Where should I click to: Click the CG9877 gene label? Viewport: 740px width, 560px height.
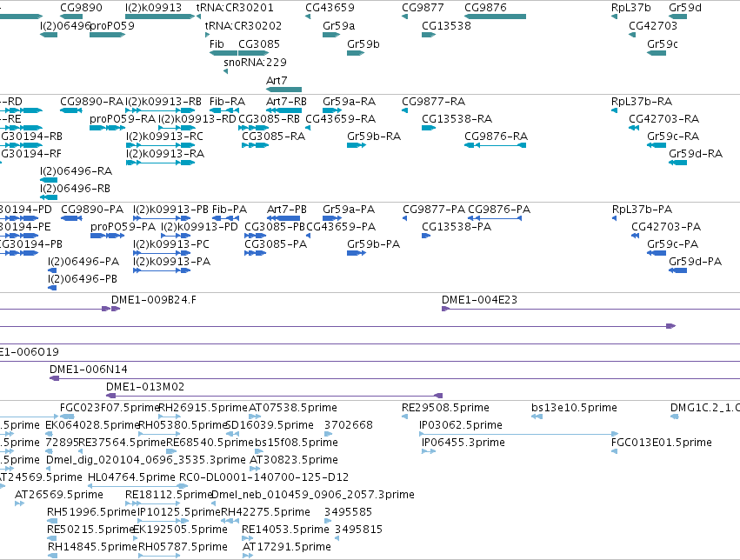[423, 8]
